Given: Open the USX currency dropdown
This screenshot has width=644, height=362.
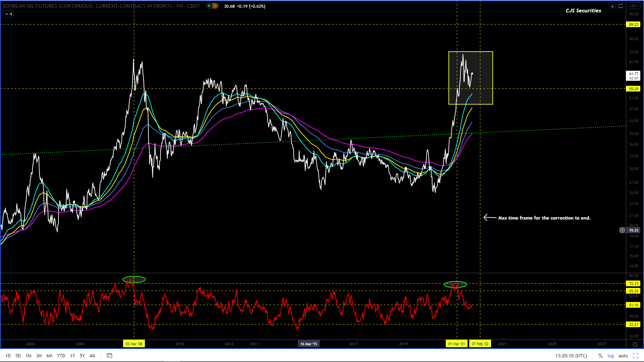Looking at the screenshot, I should [x=635, y=6].
